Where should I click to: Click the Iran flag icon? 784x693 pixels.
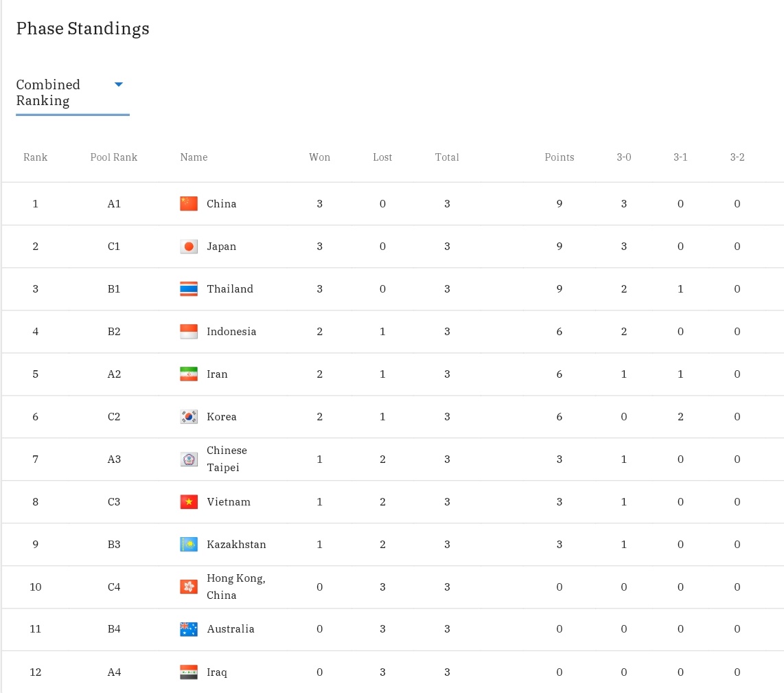189,374
